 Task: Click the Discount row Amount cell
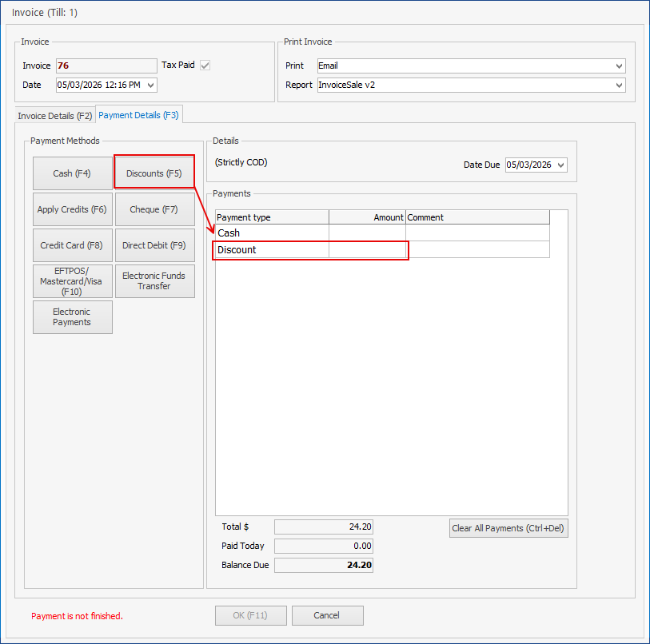point(367,250)
